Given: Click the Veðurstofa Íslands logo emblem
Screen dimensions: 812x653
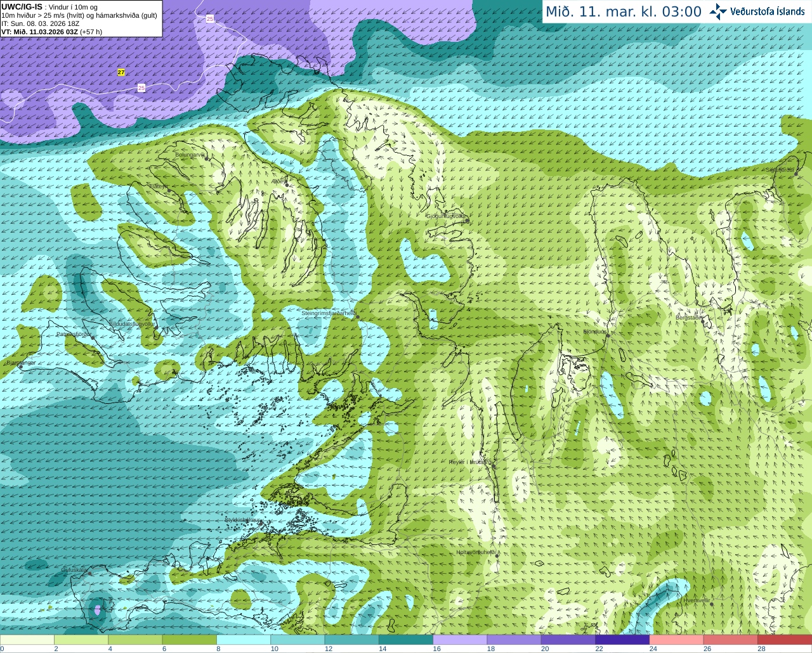Looking at the screenshot, I should 718,11.
